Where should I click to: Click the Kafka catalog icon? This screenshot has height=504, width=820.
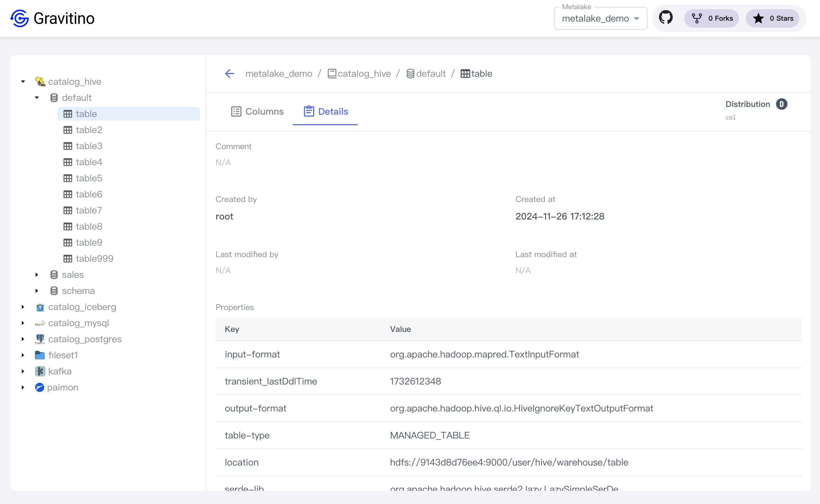(x=40, y=371)
